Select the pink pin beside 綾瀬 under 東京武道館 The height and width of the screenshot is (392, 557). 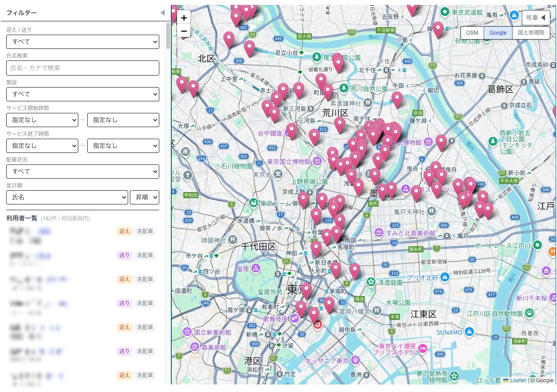coord(438,30)
